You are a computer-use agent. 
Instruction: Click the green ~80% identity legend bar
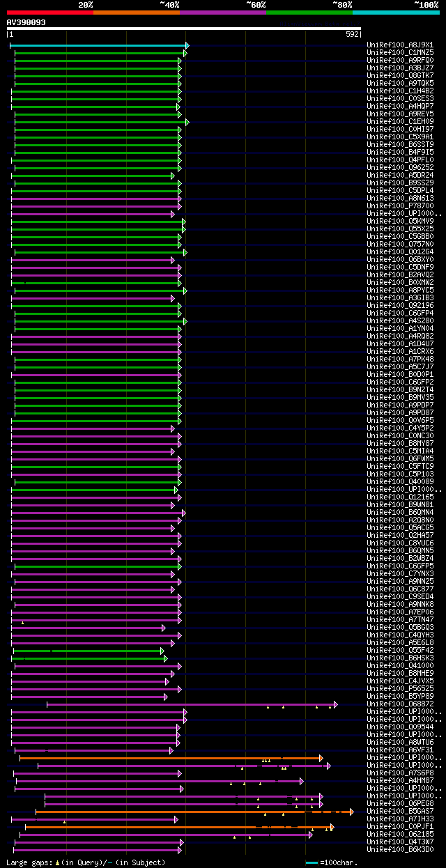pos(309,13)
